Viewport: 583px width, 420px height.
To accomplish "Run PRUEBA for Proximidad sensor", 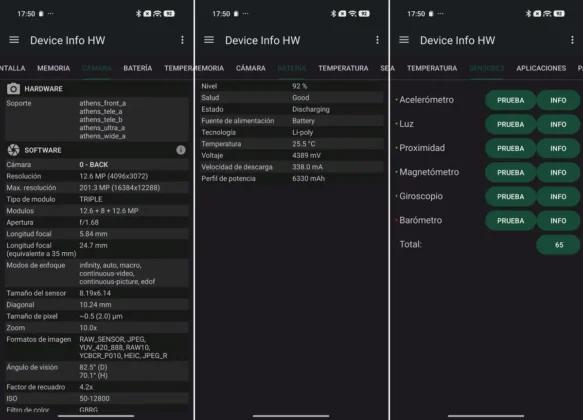I will click(x=510, y=148).
